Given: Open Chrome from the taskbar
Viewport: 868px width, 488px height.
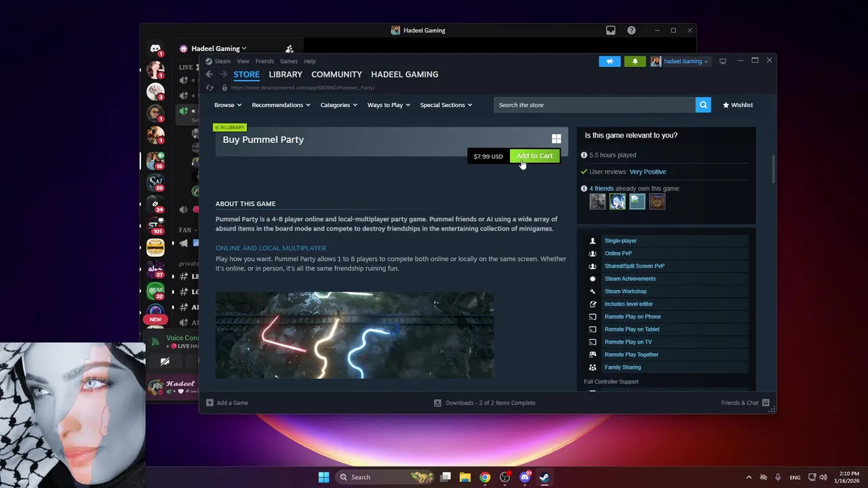Looking at the screenshot, I should (485, 477).
